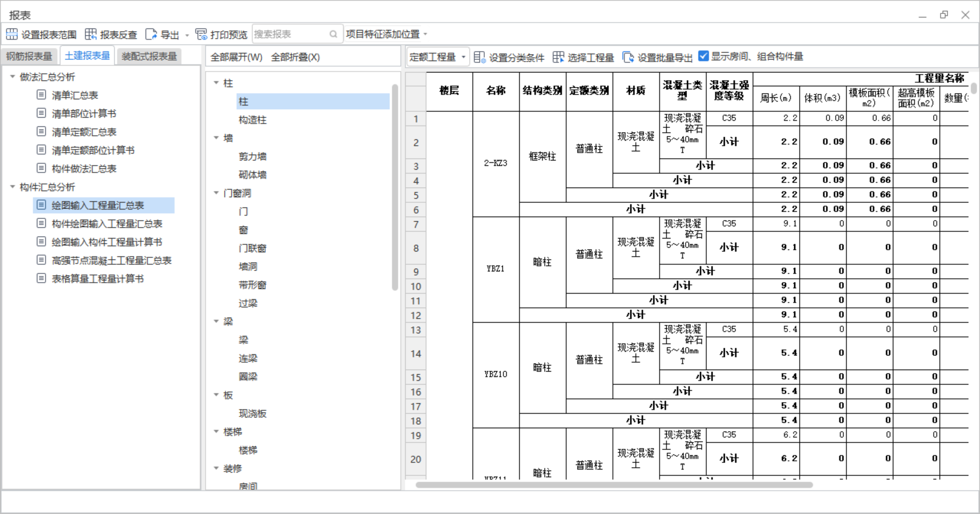This screenshot has height=514, width=980.
Task: Click the 设置报表范围 toolbar icon
Action: point(12,34)
